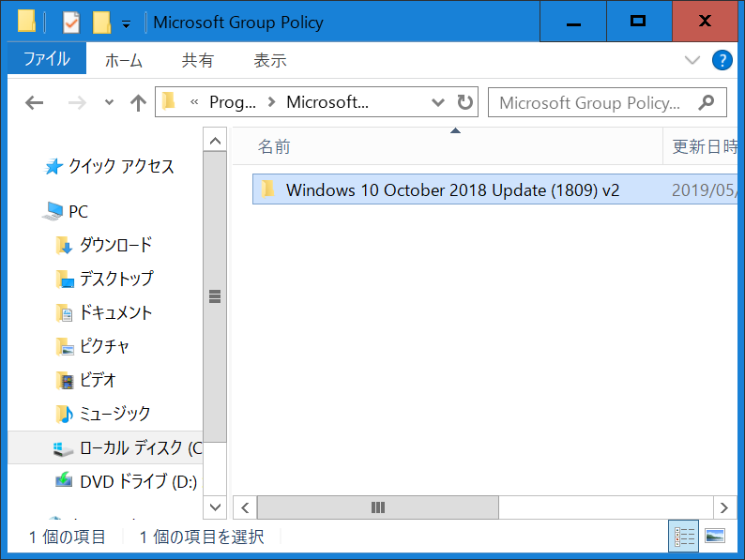Screen dimensions: 745x560
Task: Go up one folder level
Action: (x=138, y=102)
